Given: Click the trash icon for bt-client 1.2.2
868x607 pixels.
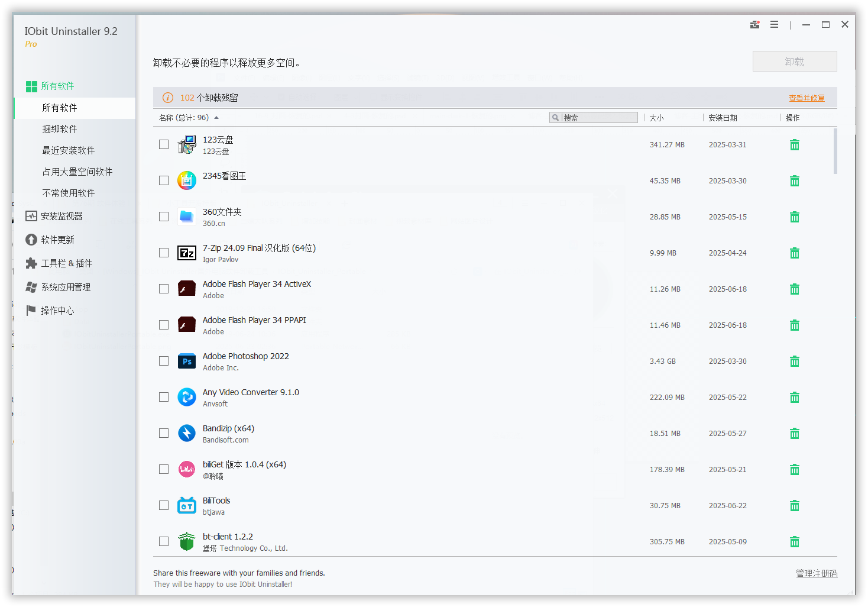Looking at the screenshot, I should coord(795,542).
